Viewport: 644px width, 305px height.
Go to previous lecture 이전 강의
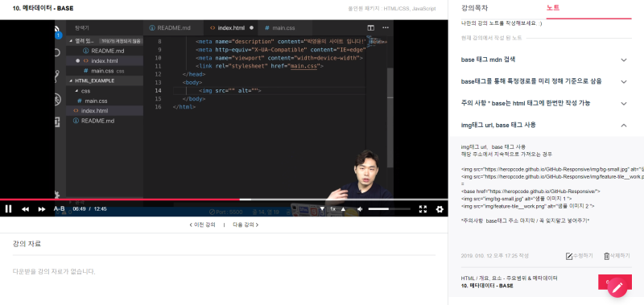point(202,225)
